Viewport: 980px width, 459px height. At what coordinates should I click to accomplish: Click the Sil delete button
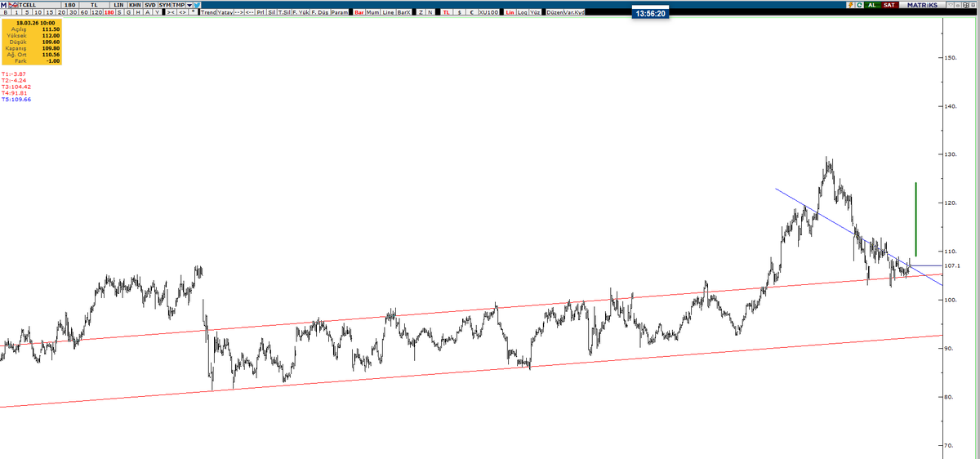(271, 13)
